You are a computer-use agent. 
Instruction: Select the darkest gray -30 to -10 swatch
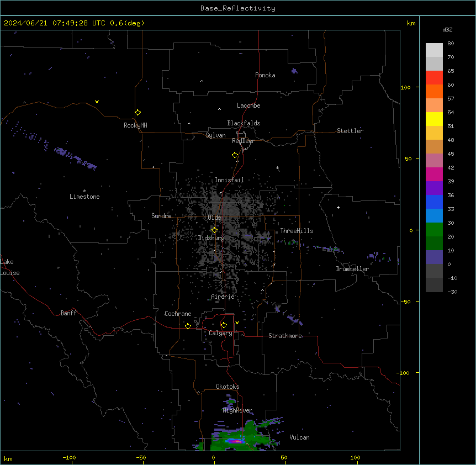(434, 285)
